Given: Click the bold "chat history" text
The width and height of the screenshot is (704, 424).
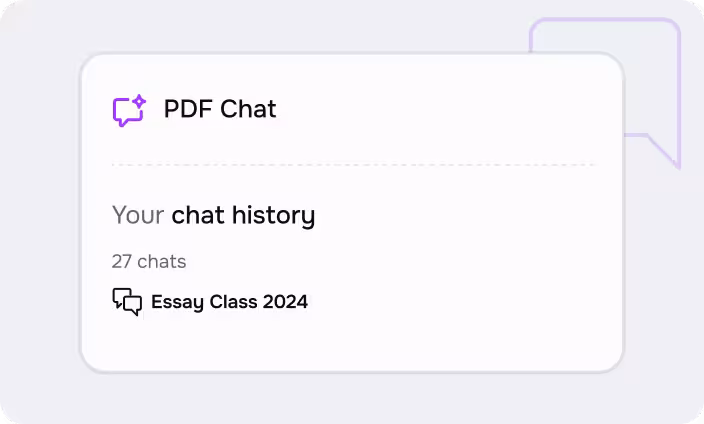Looking at the screenshot, I should click(243, 215).
